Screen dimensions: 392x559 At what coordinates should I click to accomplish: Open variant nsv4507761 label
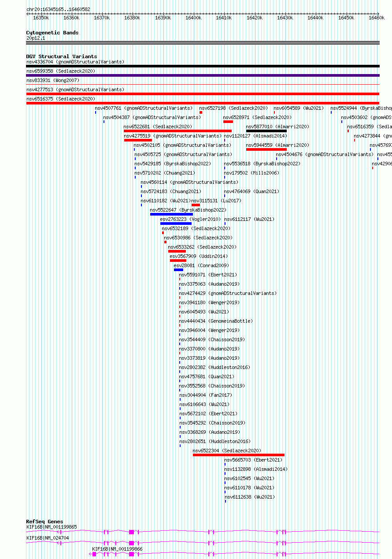click(144, 108)
